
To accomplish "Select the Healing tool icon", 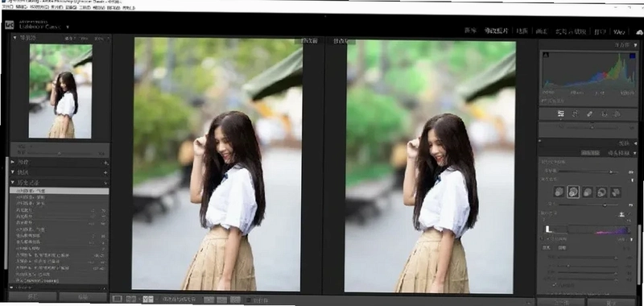I will click(x=590, y=114).
